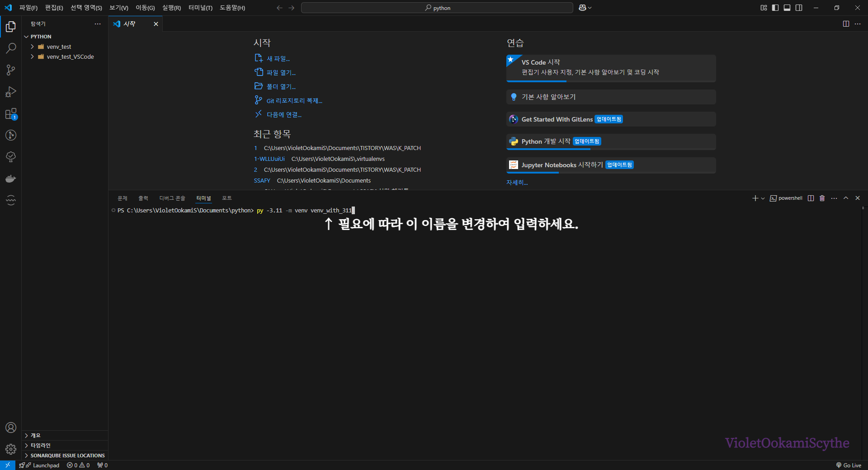Open editor more actions menu
The width and height of the screenshot is (868, 470).
point(858,23)
